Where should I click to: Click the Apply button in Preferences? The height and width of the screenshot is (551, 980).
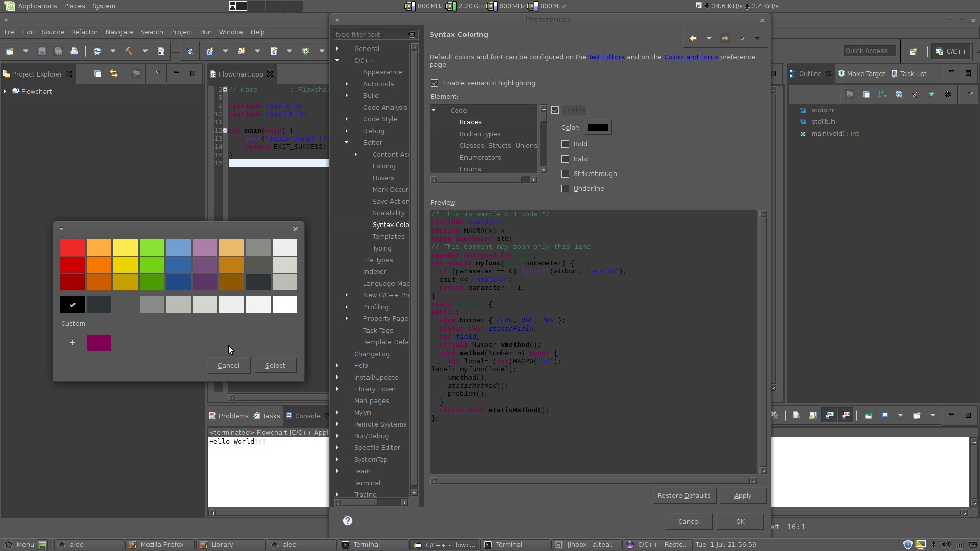point(743,495)
